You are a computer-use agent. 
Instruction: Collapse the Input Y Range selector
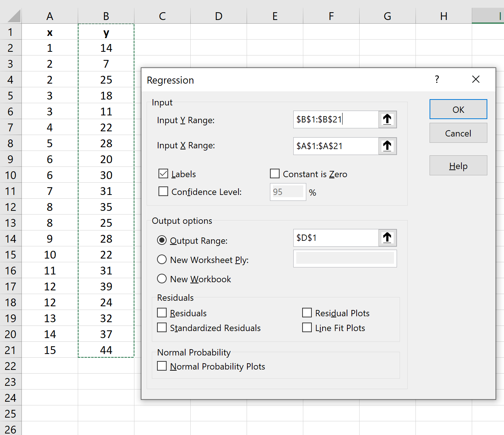(x=387, y=119)
